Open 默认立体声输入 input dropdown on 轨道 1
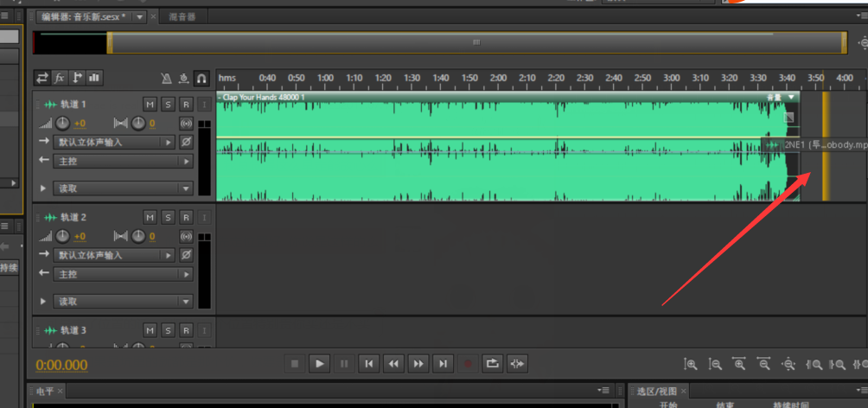The width and height of the screenshot is (868, 408). point(114,143)
